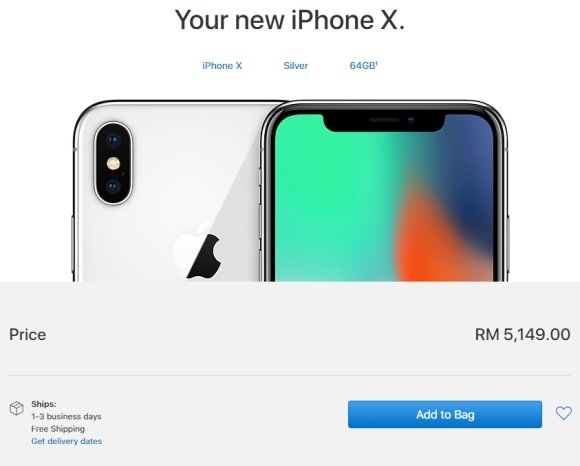Click the shipping box icon
Image resolution: width=580 pixels, height=466 pixels.
pyautogui.click(x=16, y=408)
